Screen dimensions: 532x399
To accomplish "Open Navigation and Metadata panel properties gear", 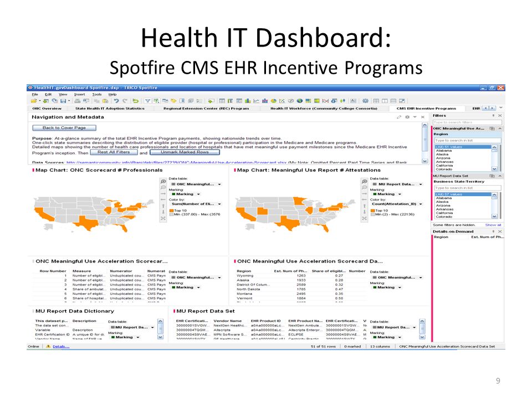I will [407, 117].
